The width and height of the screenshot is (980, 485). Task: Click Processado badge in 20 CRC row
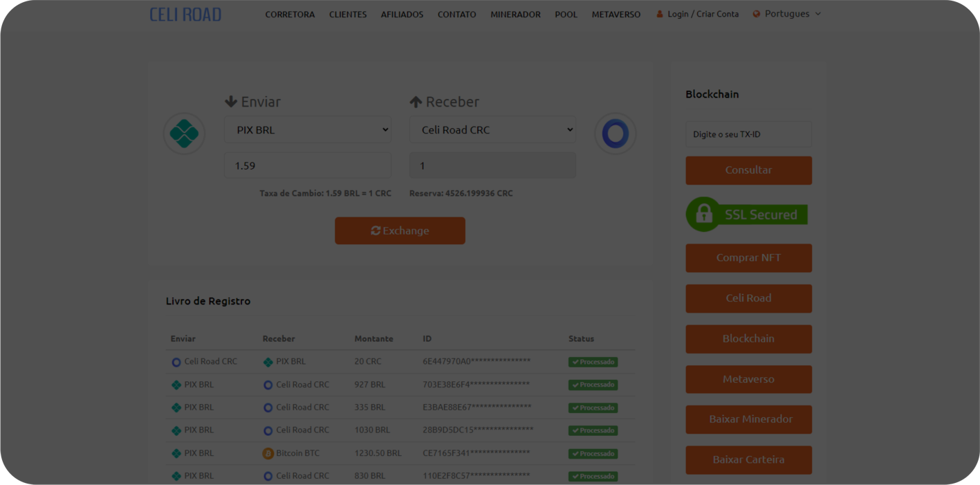(x=593, y=362)
